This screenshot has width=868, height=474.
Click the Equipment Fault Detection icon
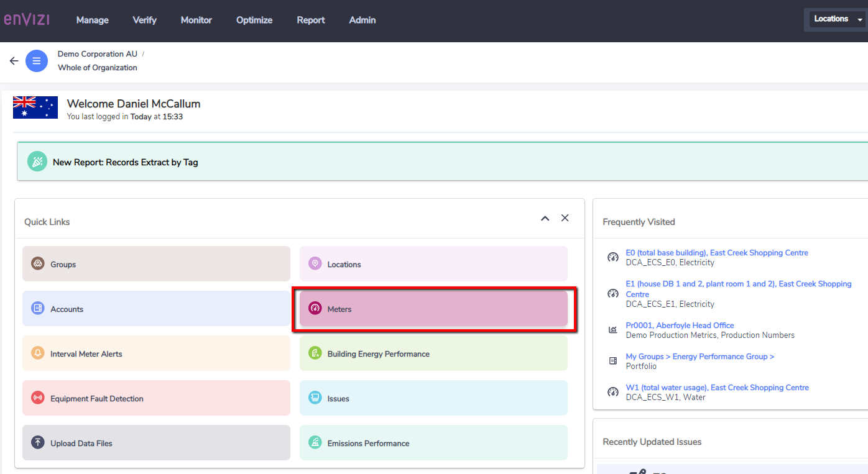coord(38,398)
